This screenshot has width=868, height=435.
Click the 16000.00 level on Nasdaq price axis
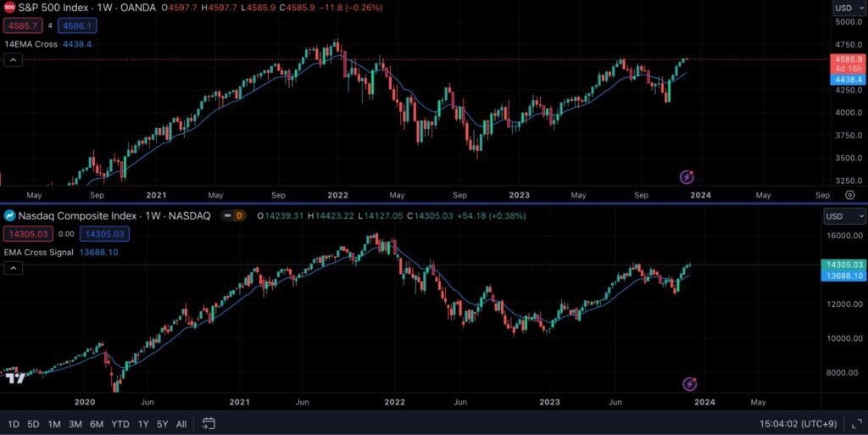pos(844,235)
